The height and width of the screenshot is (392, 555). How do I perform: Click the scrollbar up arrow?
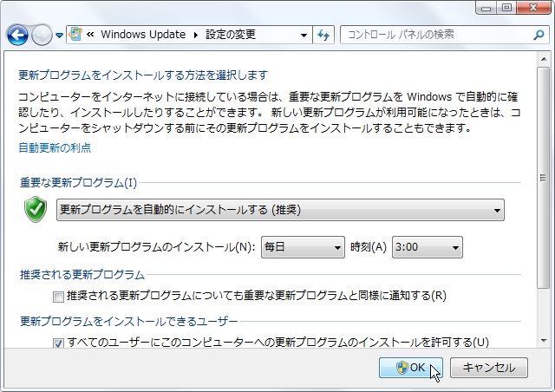coord(544,59)
